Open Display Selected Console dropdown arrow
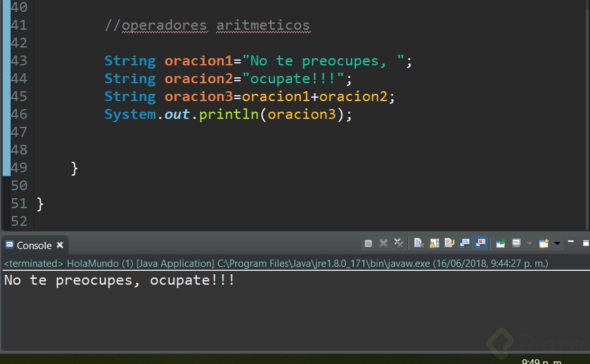This screenshot has height=364, width=590. [x=529, y=244]
